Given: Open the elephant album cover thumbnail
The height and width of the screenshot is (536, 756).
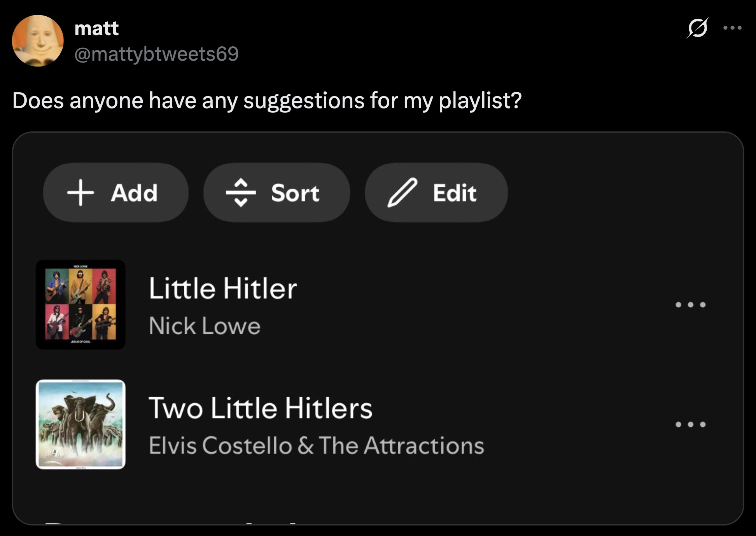Looking at the screenshot, I should (80, 424).
